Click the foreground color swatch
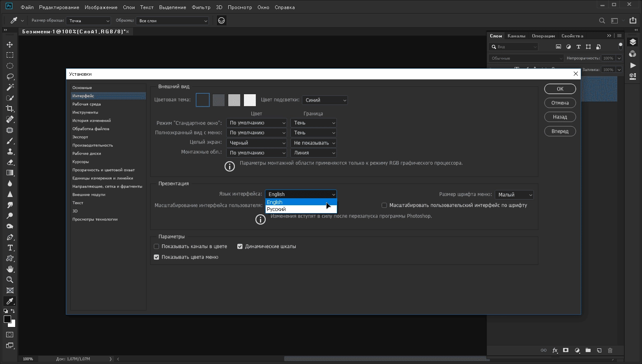 (x=7, y=320)
